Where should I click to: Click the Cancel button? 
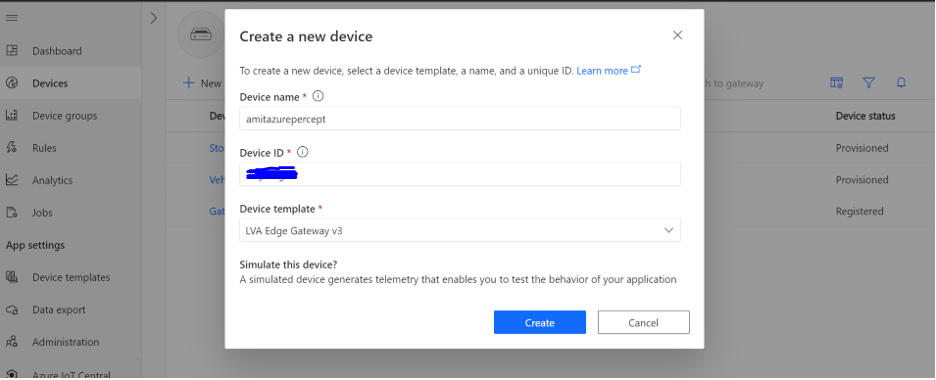(x=644, y=322)
